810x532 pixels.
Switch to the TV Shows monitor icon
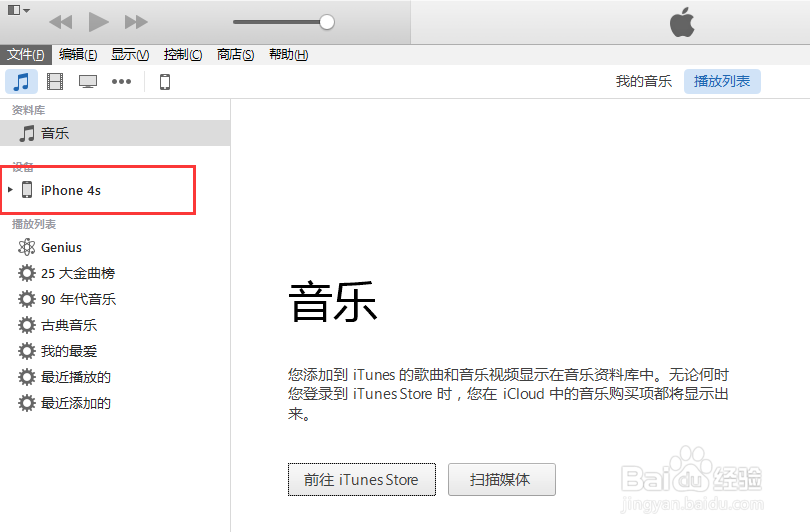tap(88, 82)
